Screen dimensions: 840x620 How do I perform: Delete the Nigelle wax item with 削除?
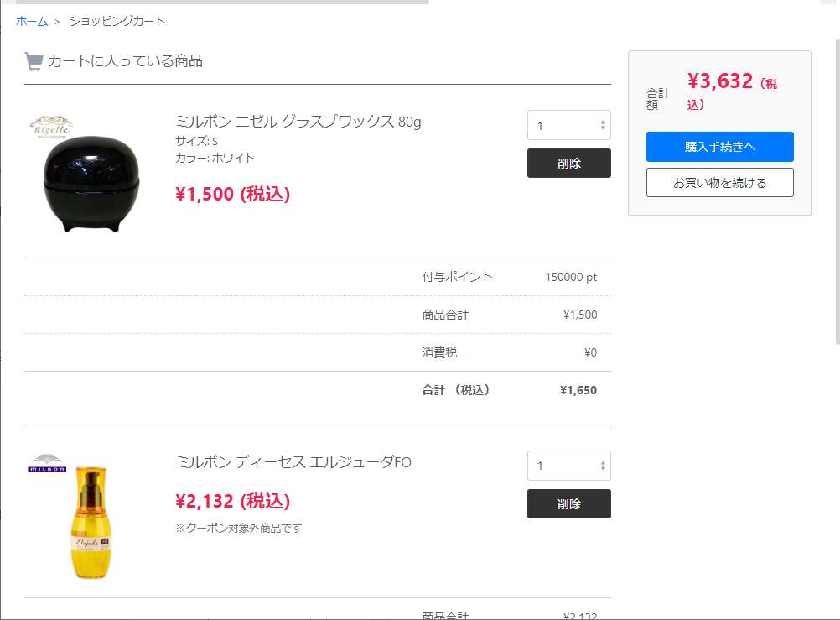click(569, 163)
